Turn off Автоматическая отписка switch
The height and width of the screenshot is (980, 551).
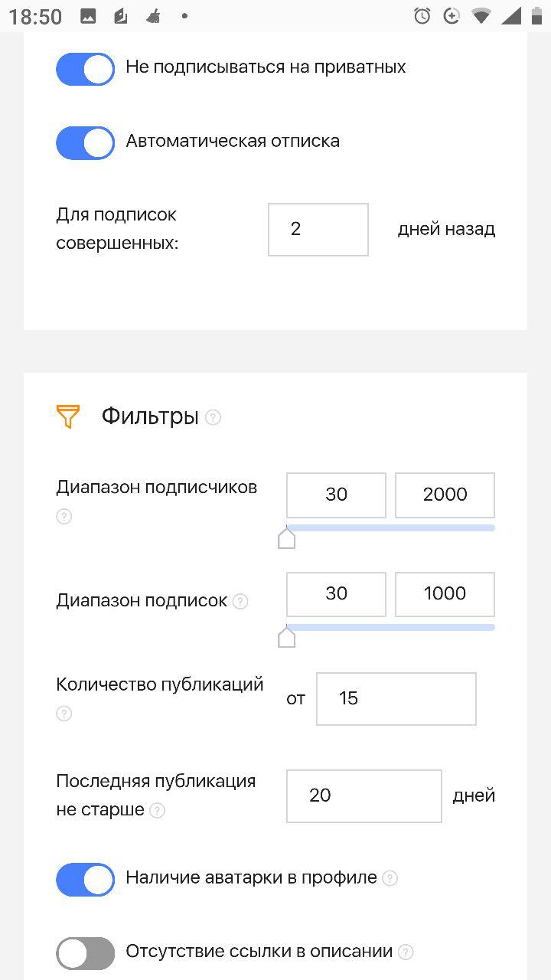coord(85,143)
